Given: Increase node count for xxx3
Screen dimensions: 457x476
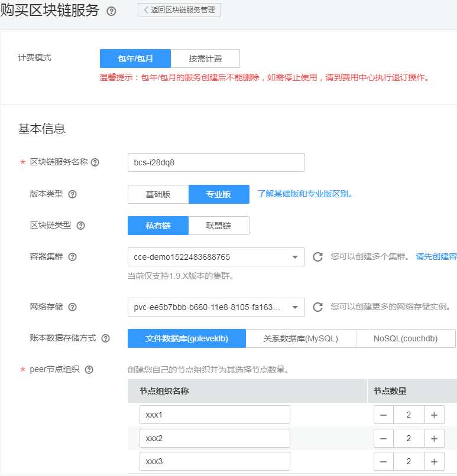Looking at the screenshot, I should point(434,461).
